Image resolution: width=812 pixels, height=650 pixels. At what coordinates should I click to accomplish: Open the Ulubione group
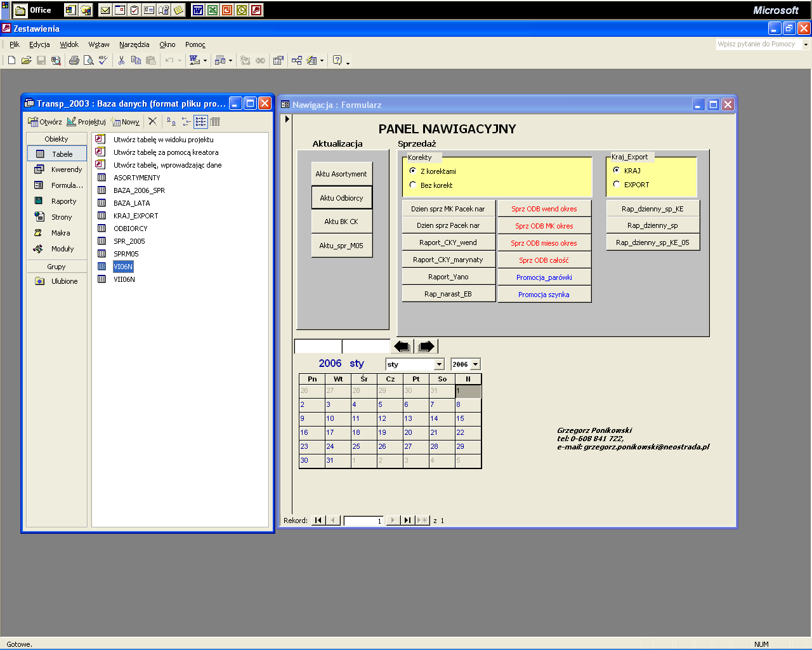click(57, 281)
